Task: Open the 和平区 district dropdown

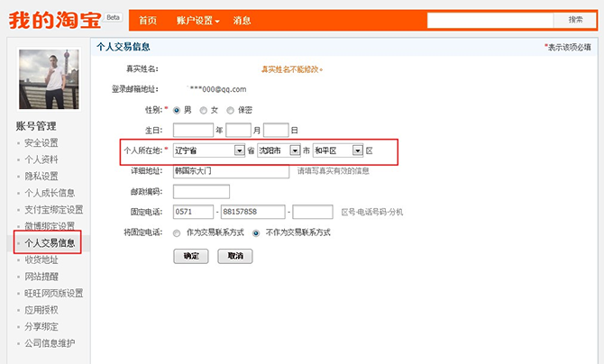Action: (338, 150)
